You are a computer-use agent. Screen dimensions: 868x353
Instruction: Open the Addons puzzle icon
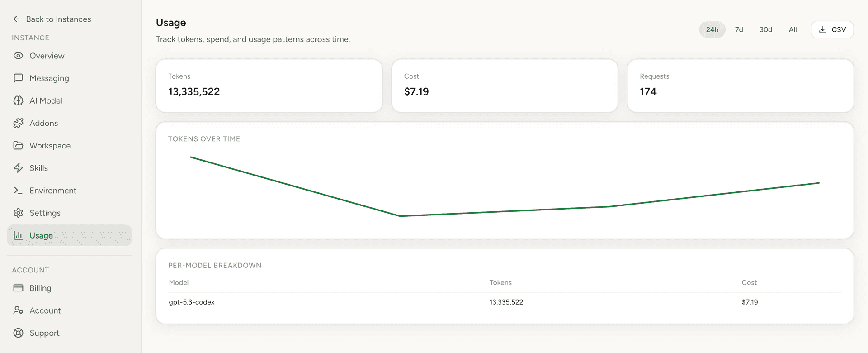pos(18,123)
